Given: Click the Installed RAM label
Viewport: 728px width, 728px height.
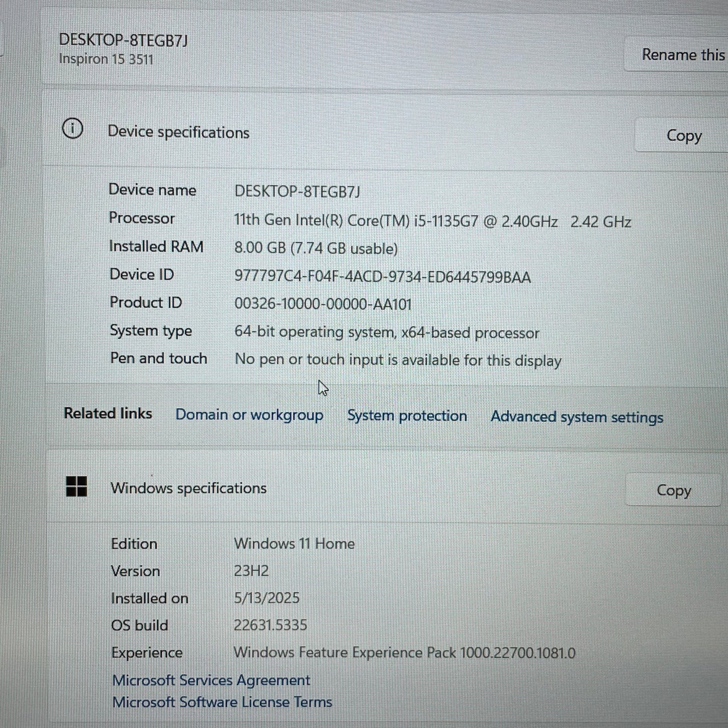Looking at the screenshot, I should click(x=156, y=246).
